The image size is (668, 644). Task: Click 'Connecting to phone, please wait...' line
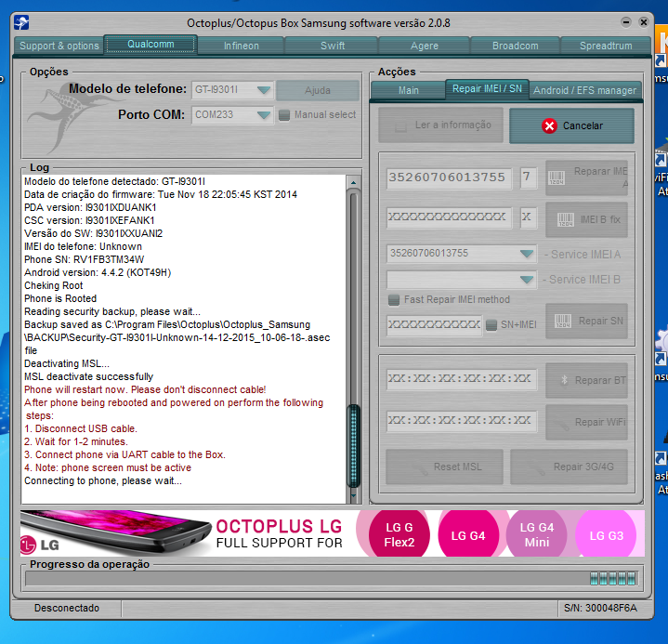click(x=103, y=480)
